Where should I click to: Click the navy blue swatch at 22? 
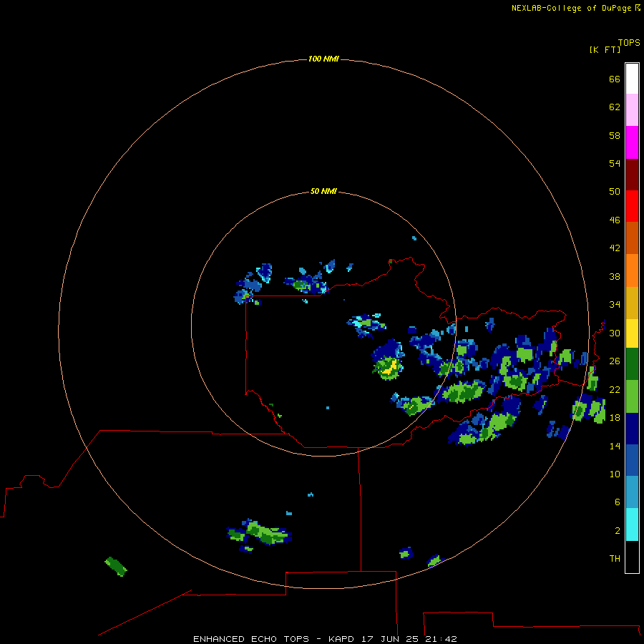pyautogui.click(x=632, y=429)
